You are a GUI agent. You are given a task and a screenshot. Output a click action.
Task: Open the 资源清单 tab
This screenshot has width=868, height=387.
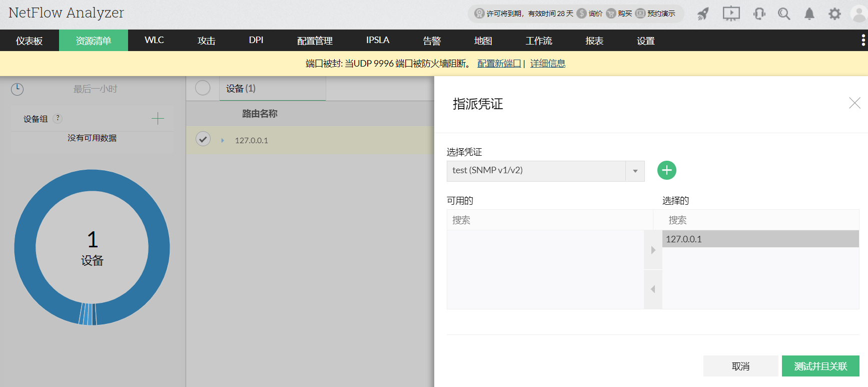click(94, 41)
